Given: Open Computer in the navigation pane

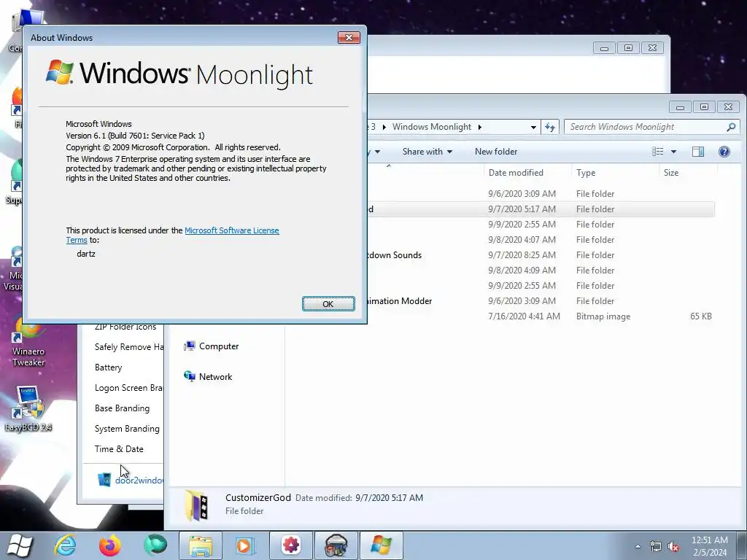Looking at the screenshot, I should 219,346.
